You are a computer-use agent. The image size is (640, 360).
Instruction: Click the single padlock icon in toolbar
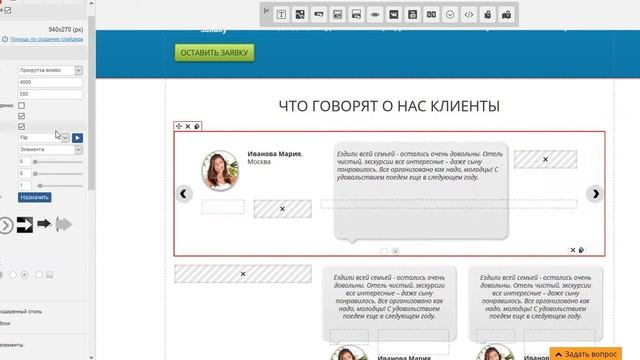487,15
